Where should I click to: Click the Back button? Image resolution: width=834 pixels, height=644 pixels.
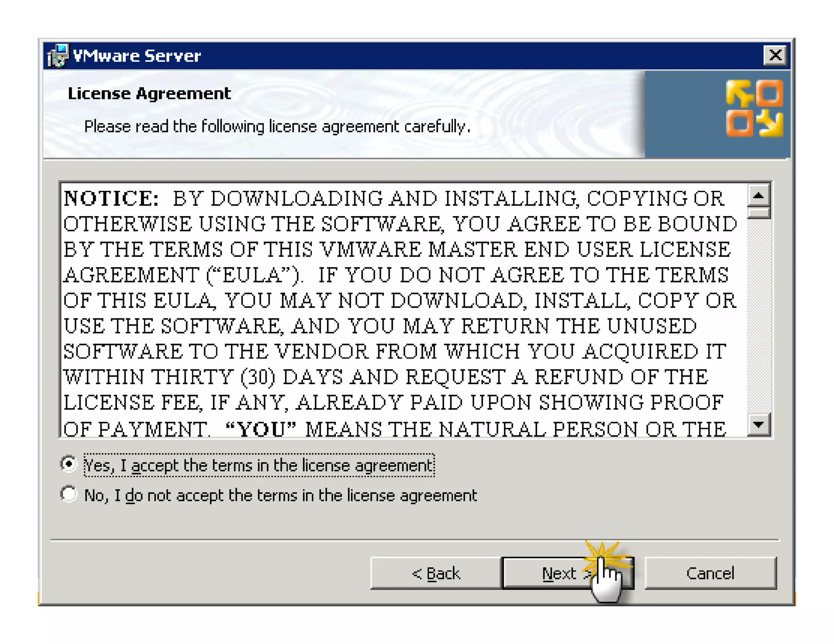point(436,573)
